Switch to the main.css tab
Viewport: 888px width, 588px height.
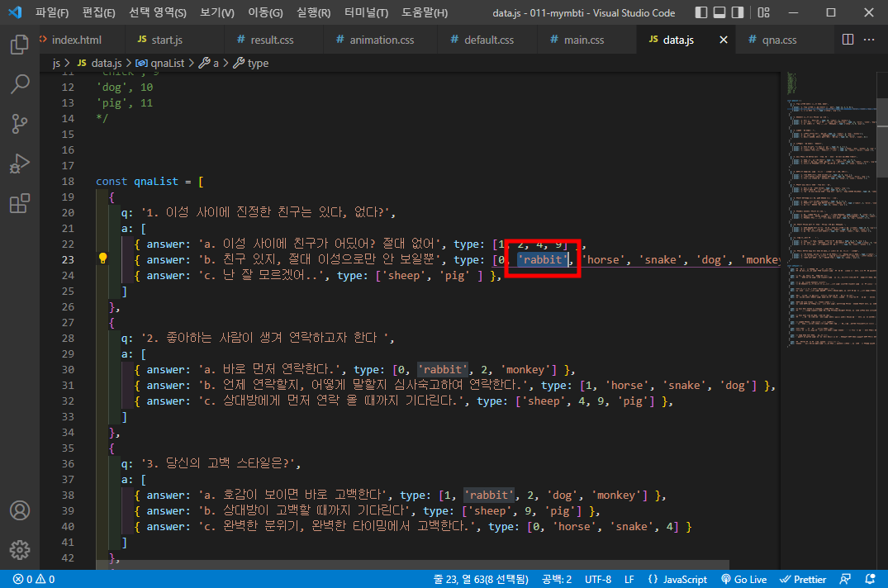point(584,40)
